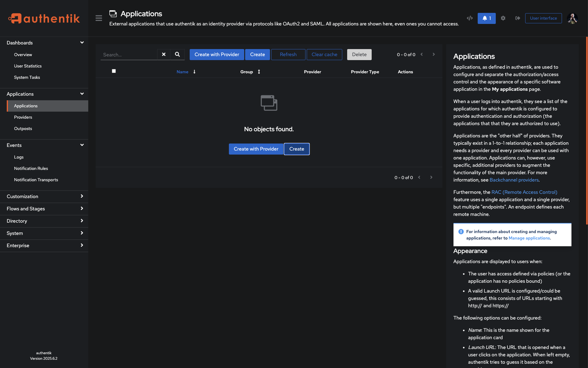Open Backchannel providers link
This screenshot has width=588, height=368.
click(514, 180)
